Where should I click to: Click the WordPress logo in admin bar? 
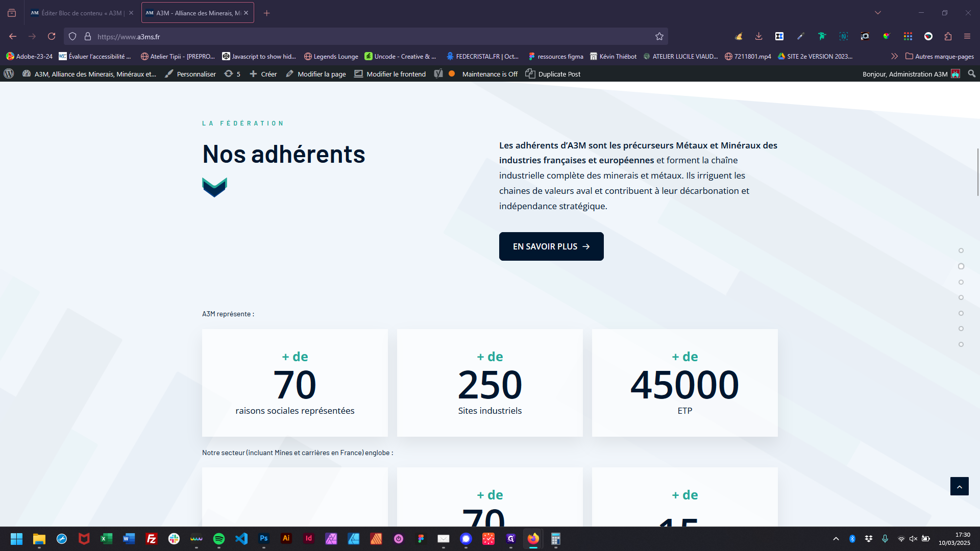[9, 74]
